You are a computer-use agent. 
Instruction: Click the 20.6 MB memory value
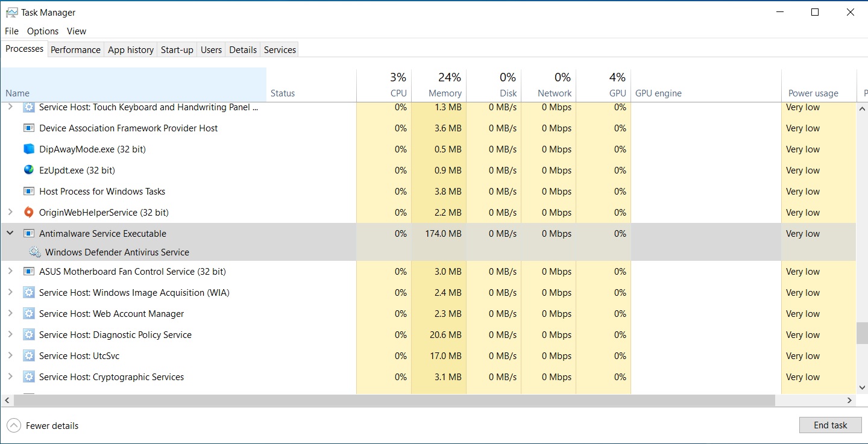(445, 335)
